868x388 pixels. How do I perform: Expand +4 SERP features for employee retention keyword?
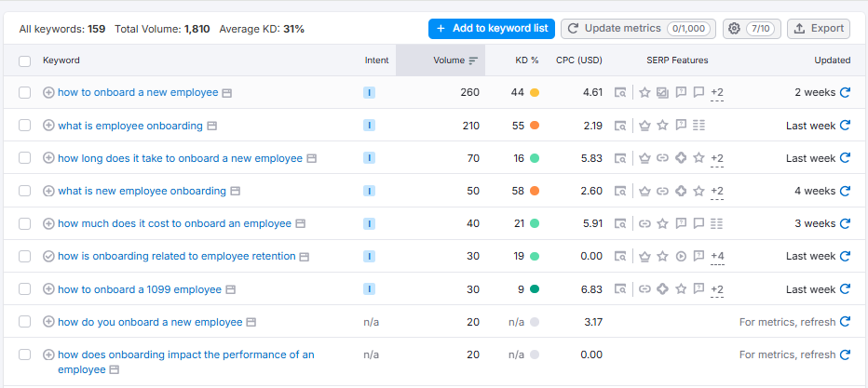click(716, 257)
